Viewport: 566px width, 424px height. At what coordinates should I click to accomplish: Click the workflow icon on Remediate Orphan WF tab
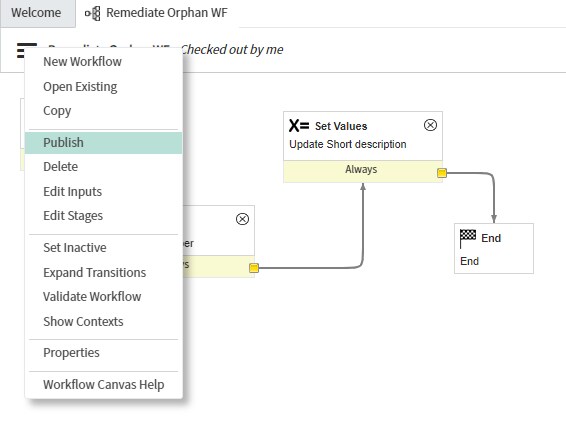click(x=93, y=13)
